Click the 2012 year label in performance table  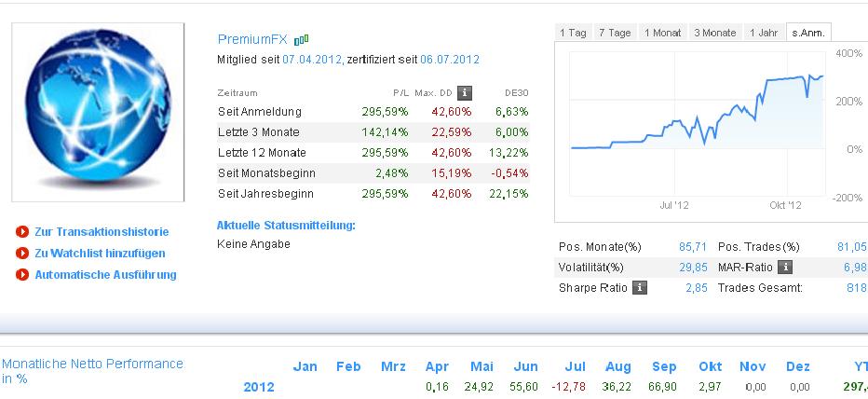tap(259, 387)
